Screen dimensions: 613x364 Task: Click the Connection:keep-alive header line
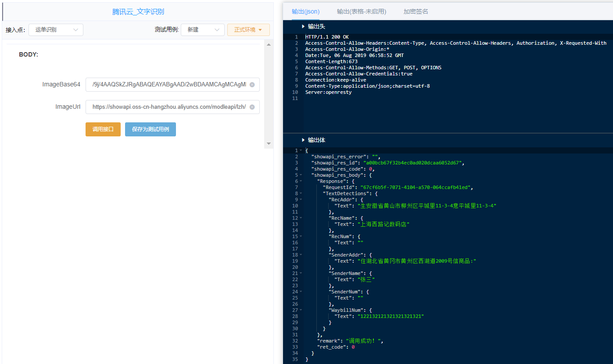(x=336, y=80)
